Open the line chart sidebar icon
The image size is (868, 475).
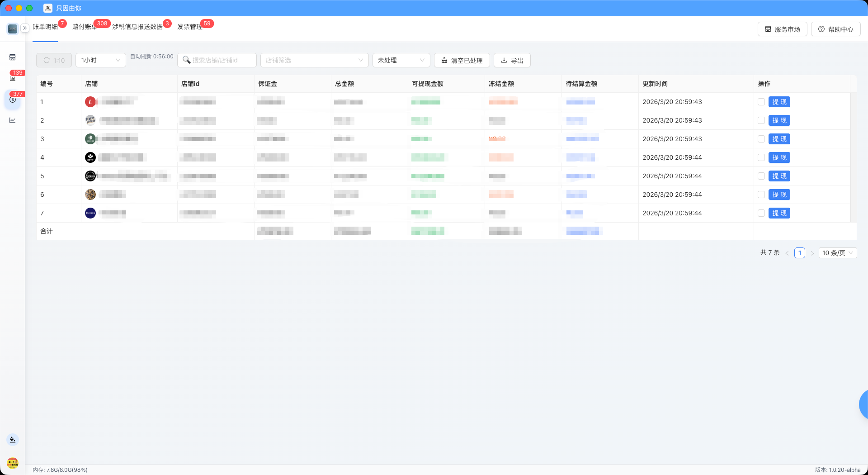point(13,120)
